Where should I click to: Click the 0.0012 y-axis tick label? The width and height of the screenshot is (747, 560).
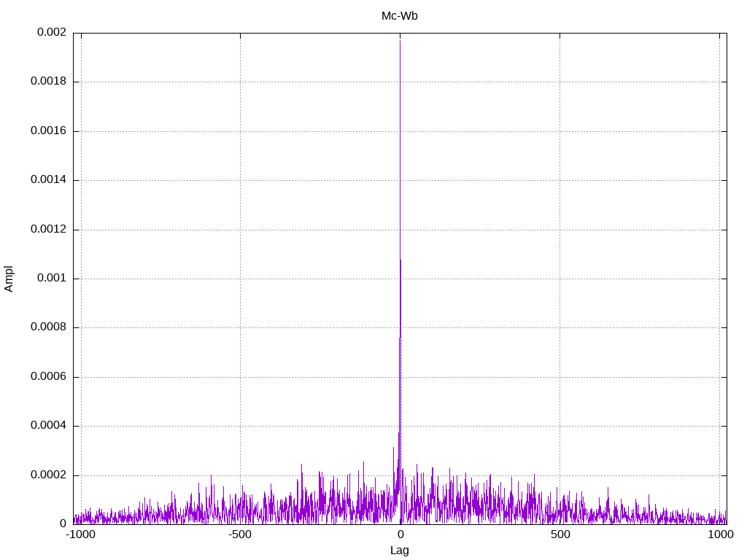tap(48, 230)
